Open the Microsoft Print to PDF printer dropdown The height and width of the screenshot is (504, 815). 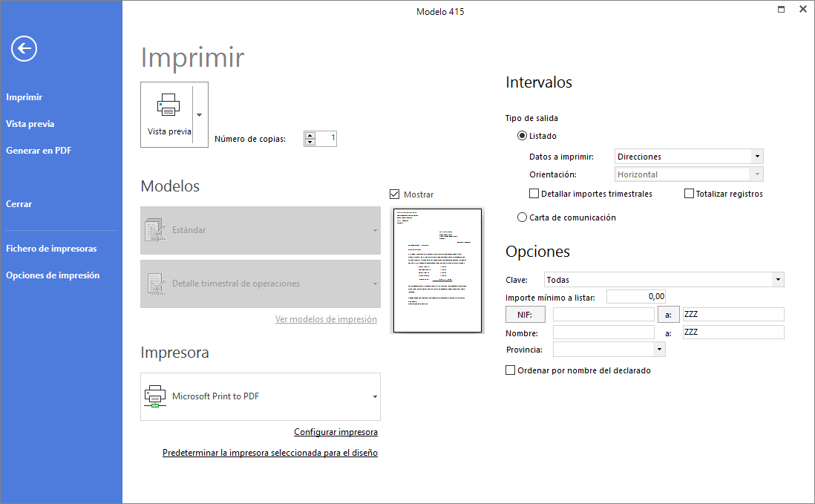[375, 397]
